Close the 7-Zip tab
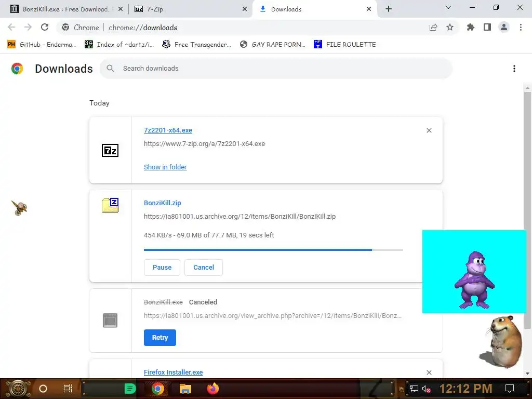The width and height of the screenshot is (532, 399). tap(245, 9)
